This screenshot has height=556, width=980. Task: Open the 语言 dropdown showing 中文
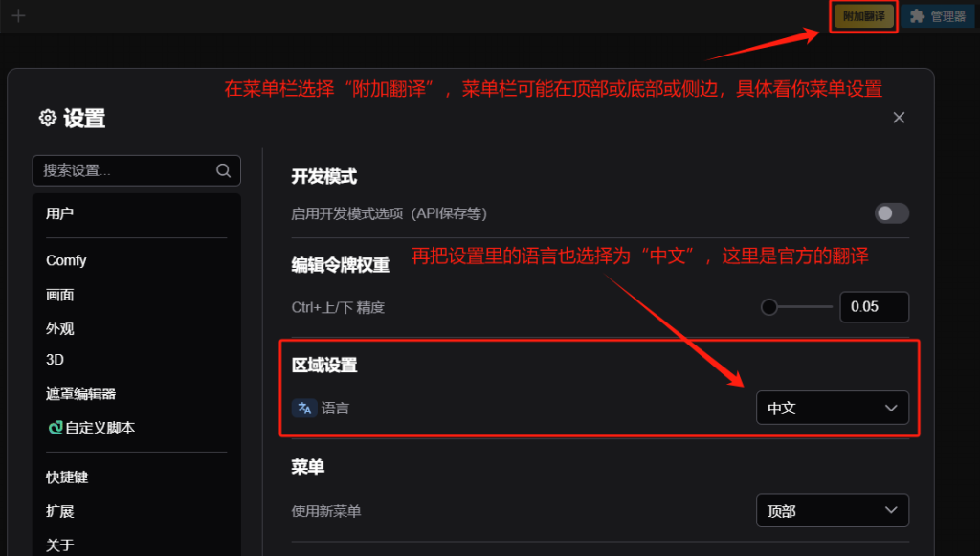[832, 408]
